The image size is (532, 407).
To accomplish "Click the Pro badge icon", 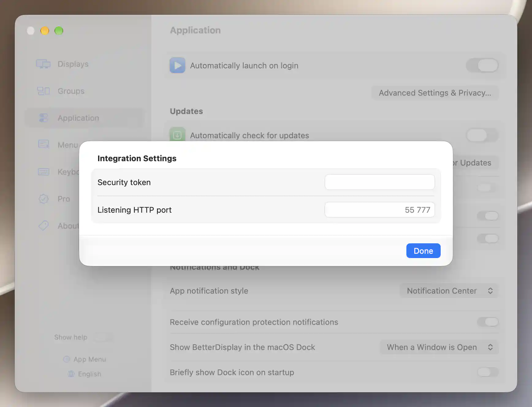I will click(44, 199).
